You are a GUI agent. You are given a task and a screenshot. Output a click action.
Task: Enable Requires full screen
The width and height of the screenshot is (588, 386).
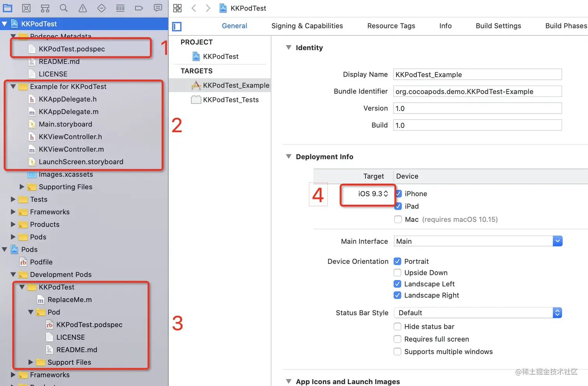pyautogui.click(x=397, y=339)
